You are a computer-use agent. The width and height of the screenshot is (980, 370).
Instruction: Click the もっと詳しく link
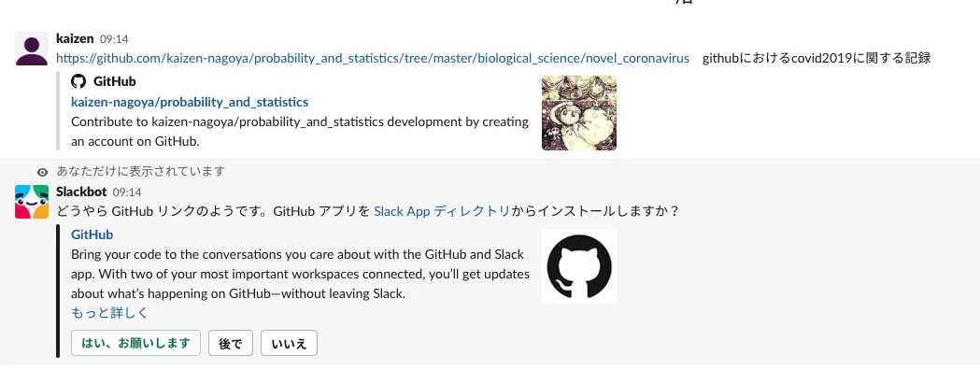click(x=109, y=313)
